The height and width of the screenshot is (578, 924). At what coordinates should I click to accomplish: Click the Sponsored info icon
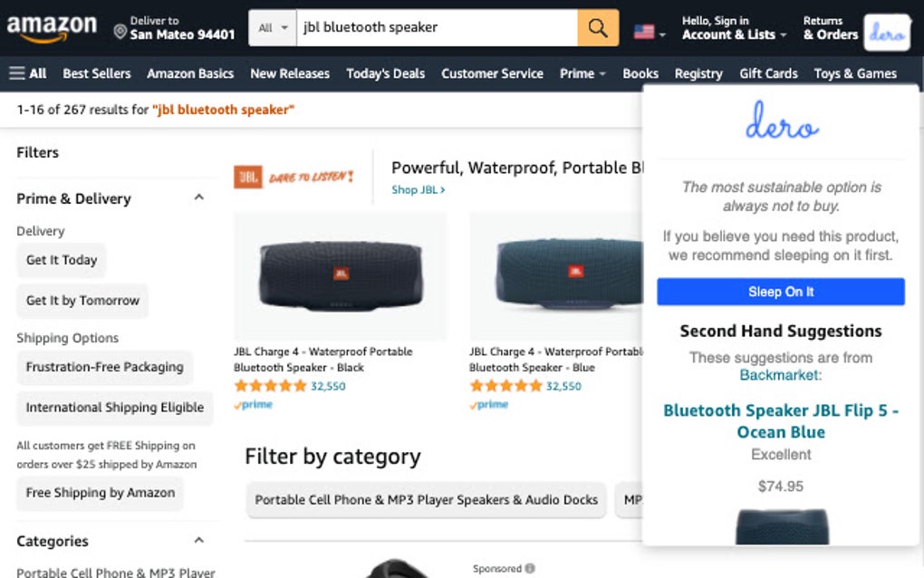click(528, 568)
